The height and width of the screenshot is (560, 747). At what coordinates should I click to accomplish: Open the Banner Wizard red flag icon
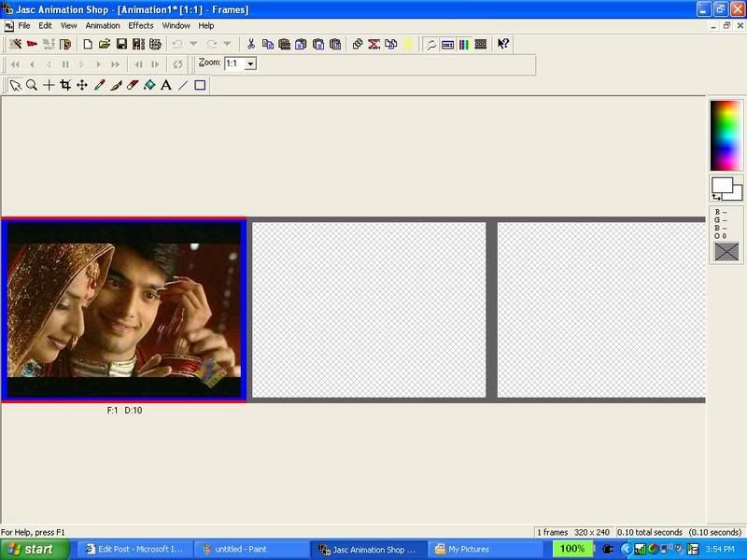(32, 44)
